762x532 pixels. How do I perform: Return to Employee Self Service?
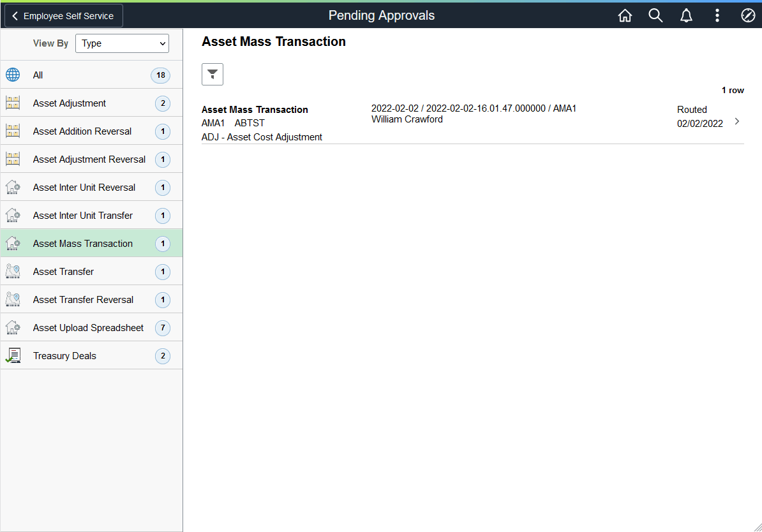(x=63, y=15)
